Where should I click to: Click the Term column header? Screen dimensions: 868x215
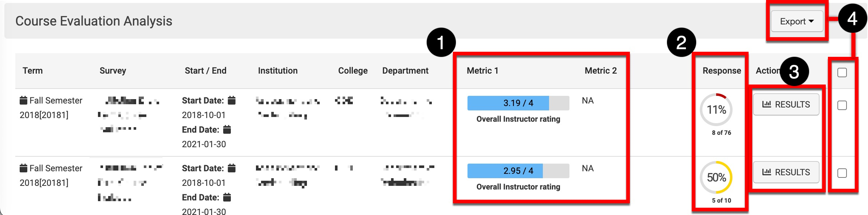(x=33, y=71)
